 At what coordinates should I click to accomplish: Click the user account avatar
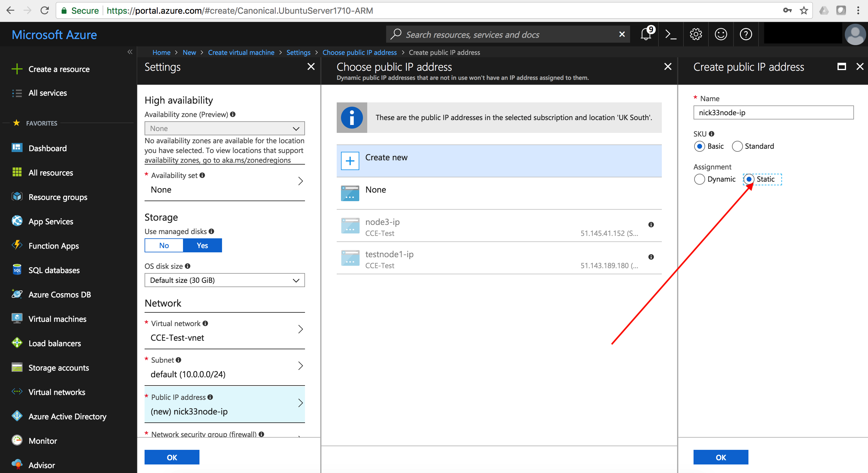(855, 34)
